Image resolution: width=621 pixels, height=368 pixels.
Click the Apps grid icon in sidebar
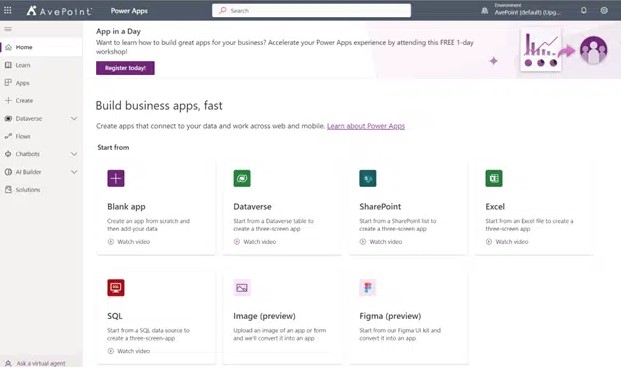pyautogui.click(x=8, y=83)
